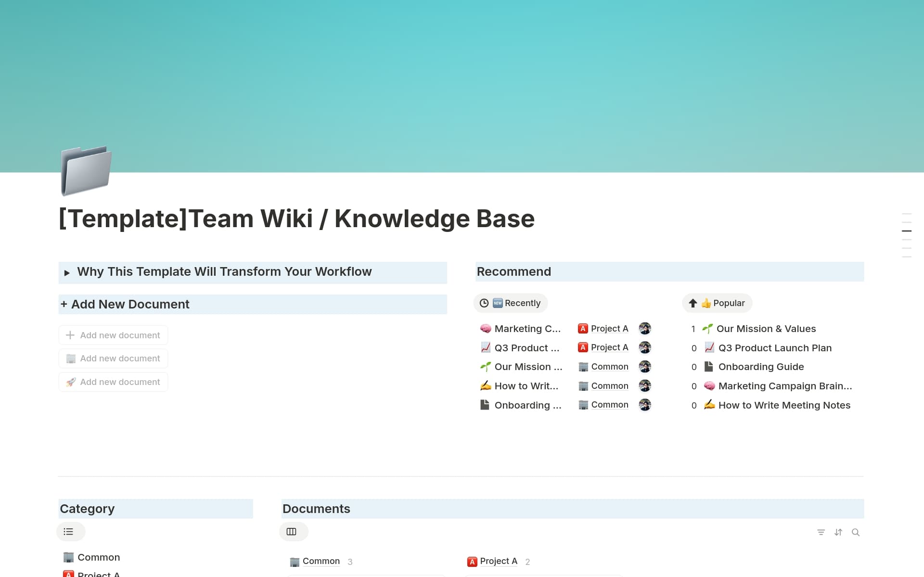
Task: Select the board view icon under Documents
Action: point(294,531)
